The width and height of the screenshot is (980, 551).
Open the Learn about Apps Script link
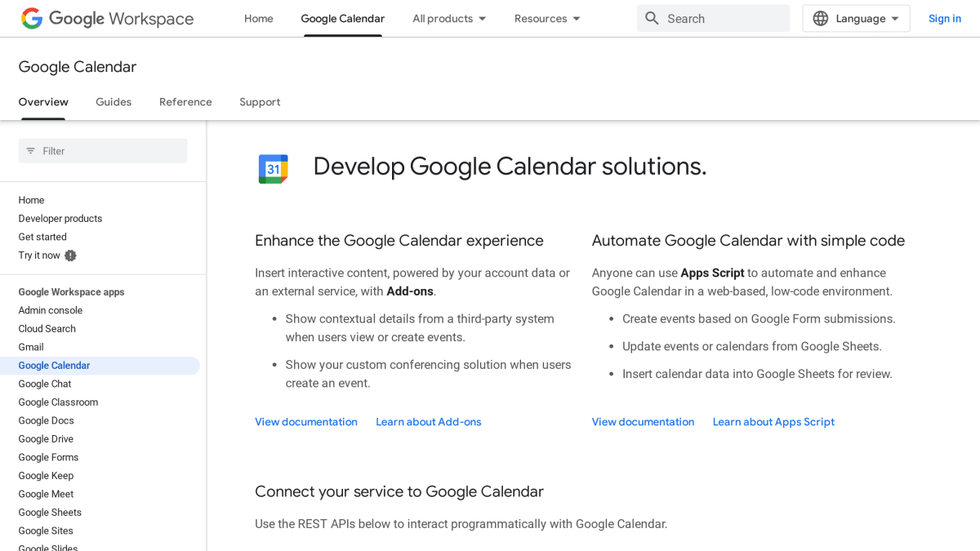click(x=773, y=422)
